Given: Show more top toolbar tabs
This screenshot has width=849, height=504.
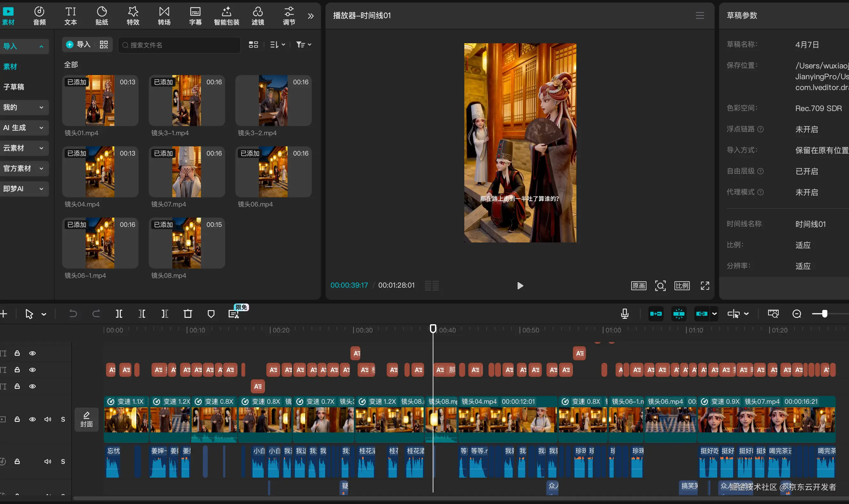Looking at the screenshot, I should (310, 16).
